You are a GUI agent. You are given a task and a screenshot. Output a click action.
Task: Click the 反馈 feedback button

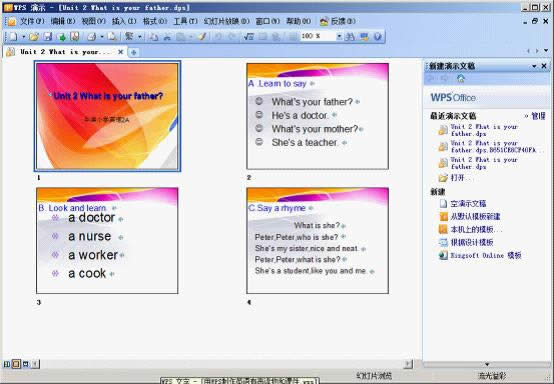tap(337, 21)
